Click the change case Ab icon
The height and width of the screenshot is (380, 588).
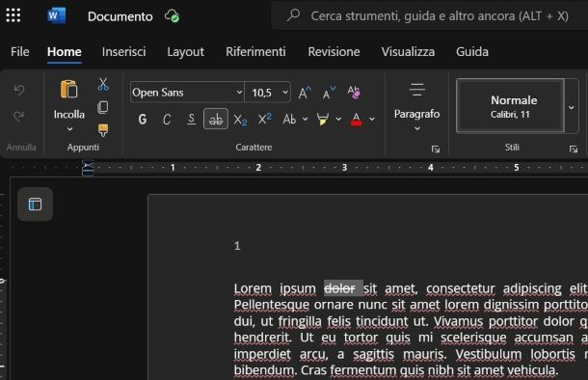(289, 119)
